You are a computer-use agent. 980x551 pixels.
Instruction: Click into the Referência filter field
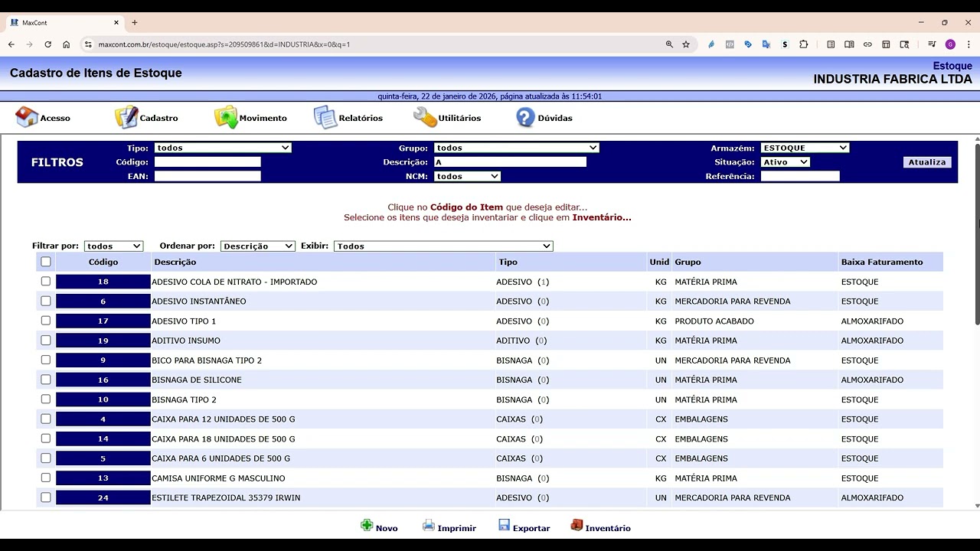point(800,176)
